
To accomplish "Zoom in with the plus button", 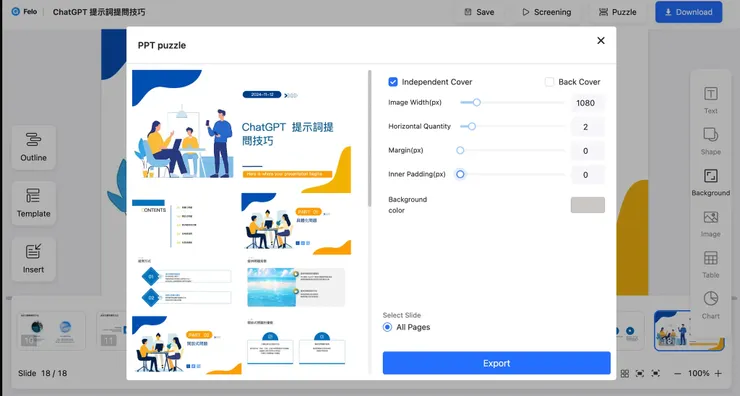I will coord(718,373).
